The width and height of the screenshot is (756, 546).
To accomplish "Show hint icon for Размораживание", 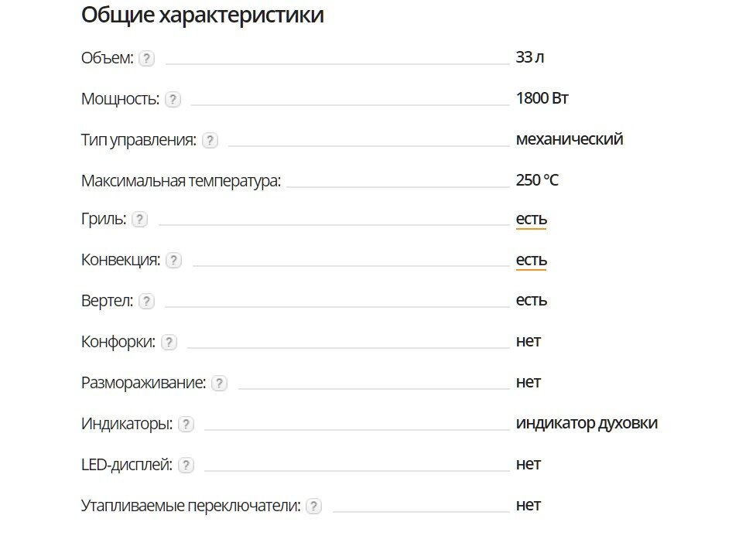I will [x=219, y=384].
